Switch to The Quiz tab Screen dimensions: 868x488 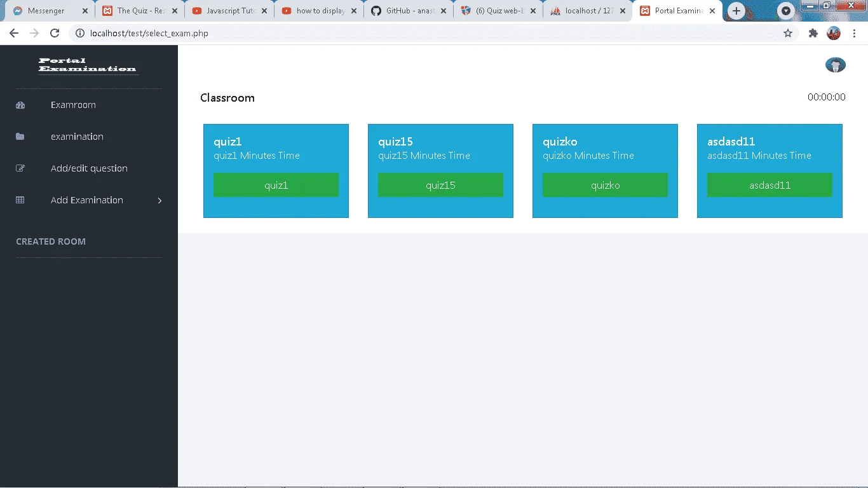[139, 11]
